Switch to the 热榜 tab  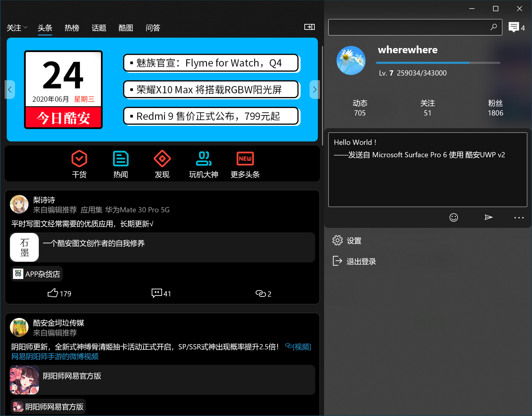coord(72,28)
